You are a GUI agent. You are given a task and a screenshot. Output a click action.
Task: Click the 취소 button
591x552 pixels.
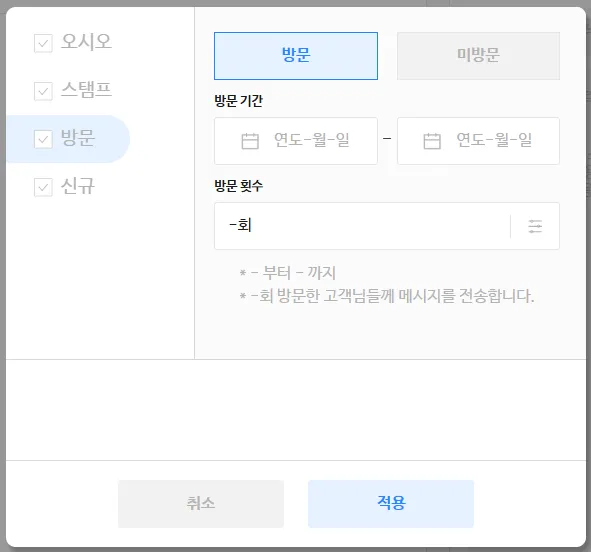[x=201, y=504]
